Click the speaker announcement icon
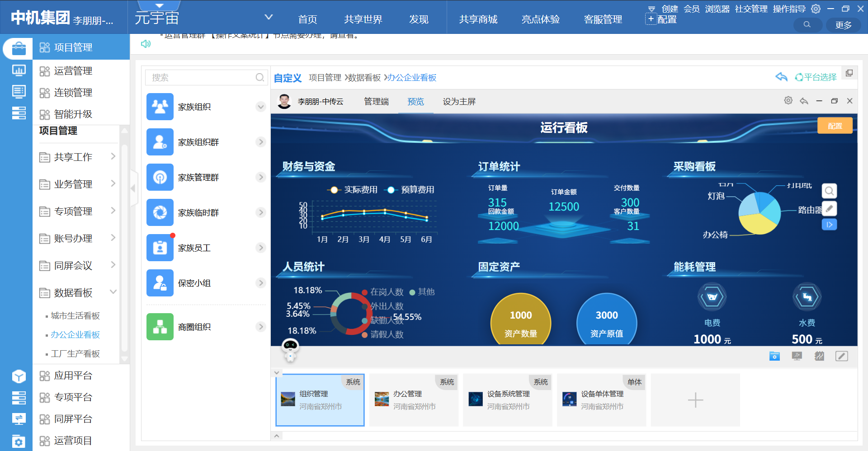868x451 pixels. (x=146, y=44)
